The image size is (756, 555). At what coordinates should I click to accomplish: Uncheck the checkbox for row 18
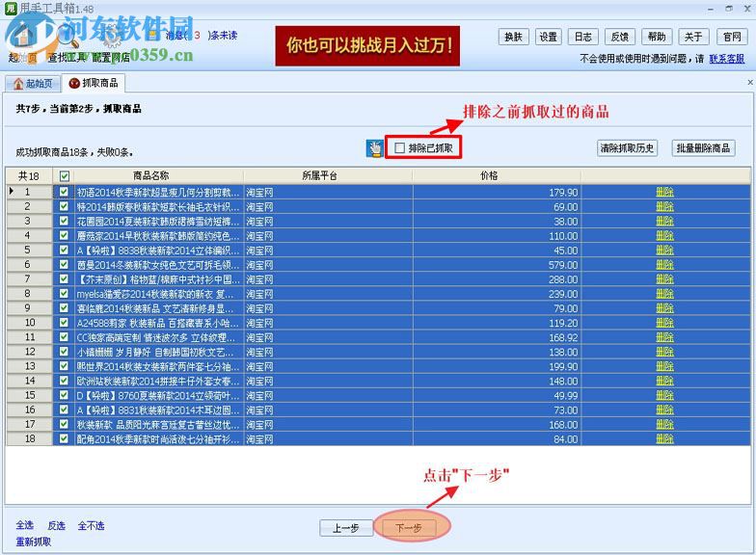(64, 438)
